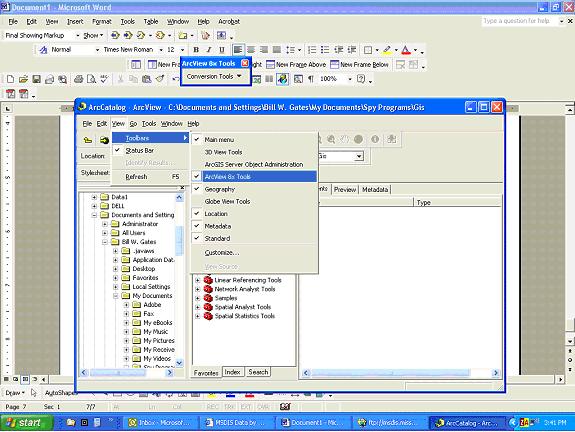The height and width of the screenshot is (432, 575).
Task: Collapse the Bill W. Gates folder
Action: point(105,242)
